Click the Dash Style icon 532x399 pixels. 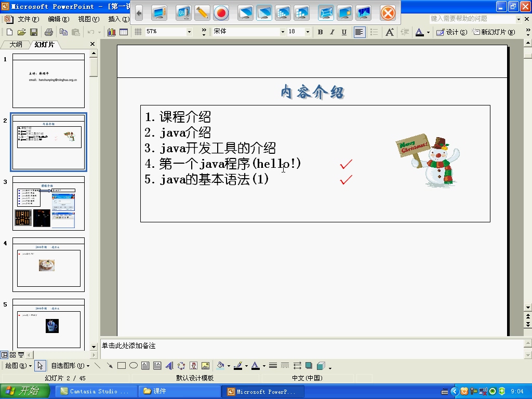click(285, 365)
